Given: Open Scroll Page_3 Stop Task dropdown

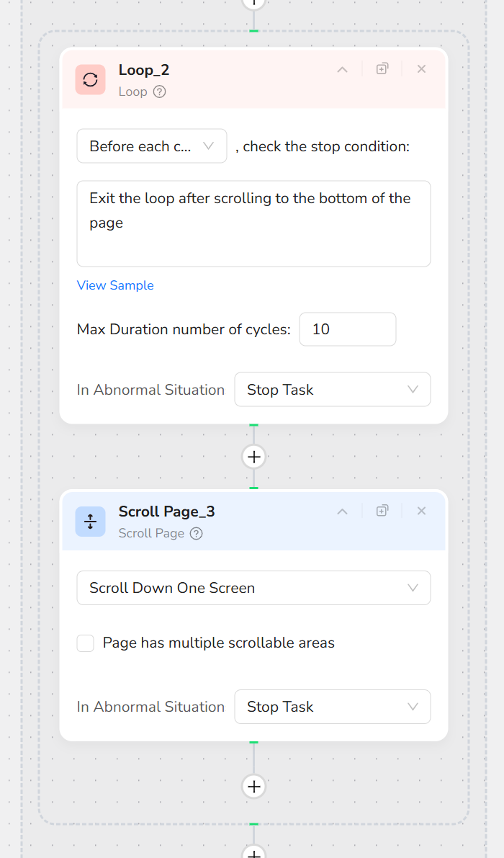Looking at the screenshot, I should pos(332,707).
